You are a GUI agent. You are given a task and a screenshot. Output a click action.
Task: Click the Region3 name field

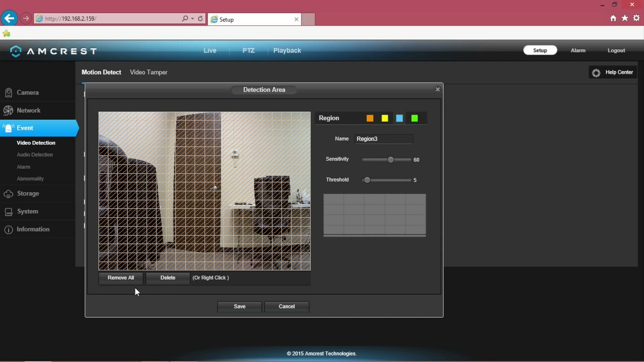point(384,139)
